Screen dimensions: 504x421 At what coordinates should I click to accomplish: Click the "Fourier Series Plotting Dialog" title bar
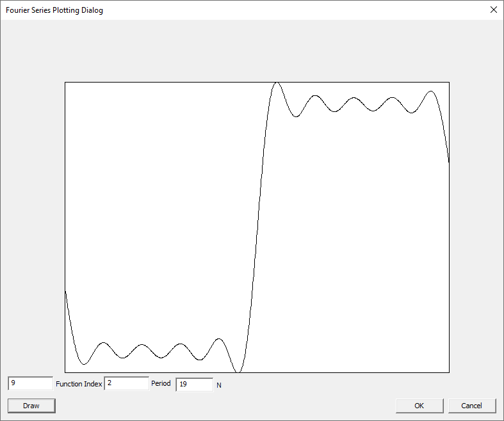pyautogui.click(x=192, y=10)
